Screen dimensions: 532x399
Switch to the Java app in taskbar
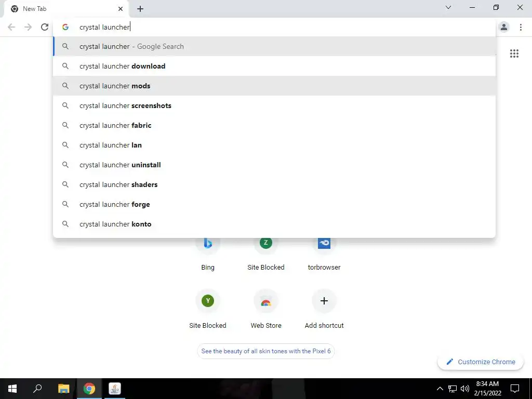click(x=115, y=389)
